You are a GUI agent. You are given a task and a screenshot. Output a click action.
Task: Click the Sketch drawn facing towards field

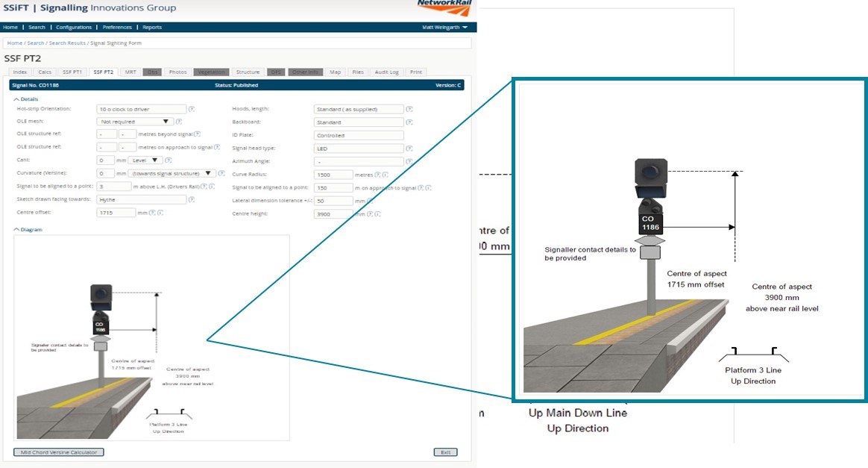(142, 199)
